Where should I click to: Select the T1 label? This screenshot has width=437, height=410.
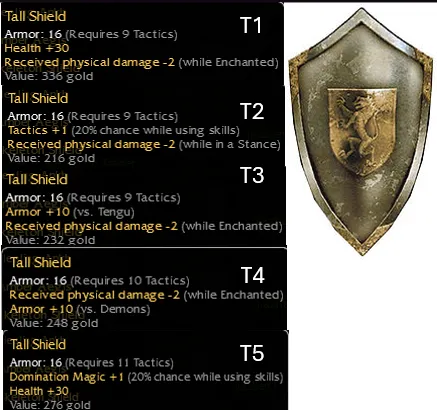click(251, 25)
